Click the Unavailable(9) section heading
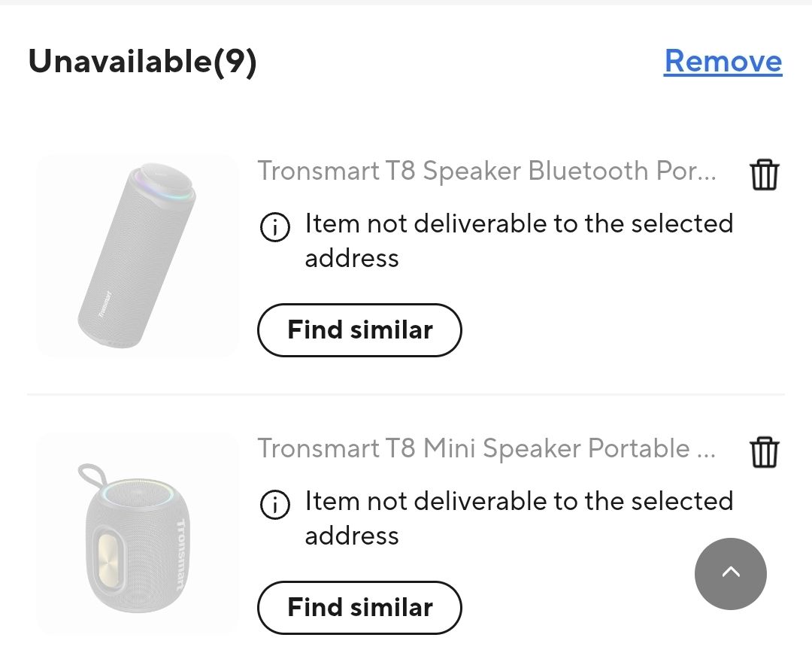 pos(143,62)
